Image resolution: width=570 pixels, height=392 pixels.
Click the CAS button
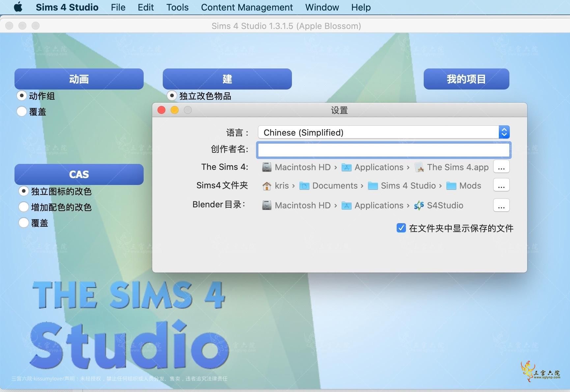[x=79, y=174]
